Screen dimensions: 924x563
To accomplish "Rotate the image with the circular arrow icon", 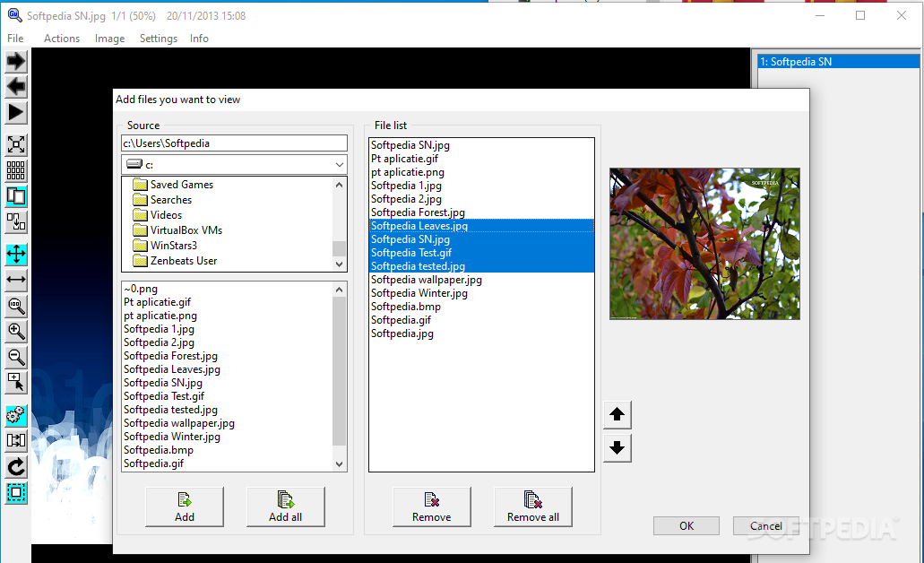I will click(16, 467).
